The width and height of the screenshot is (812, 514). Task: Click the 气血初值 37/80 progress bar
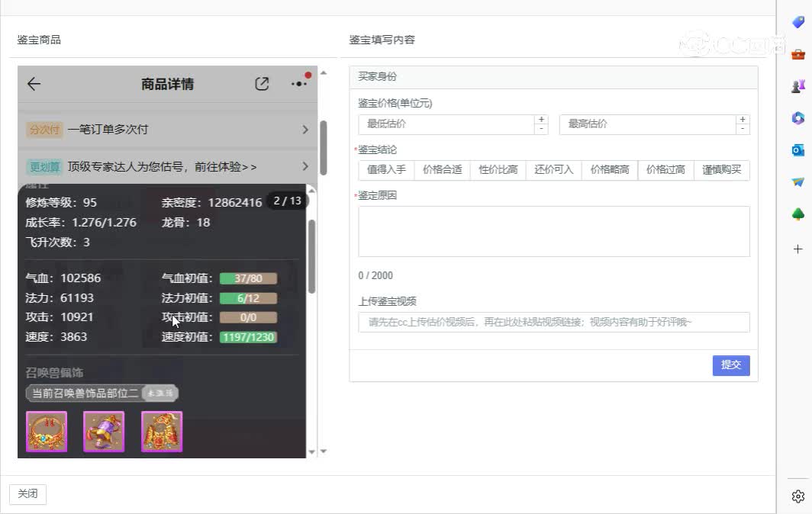pos(248,278)
